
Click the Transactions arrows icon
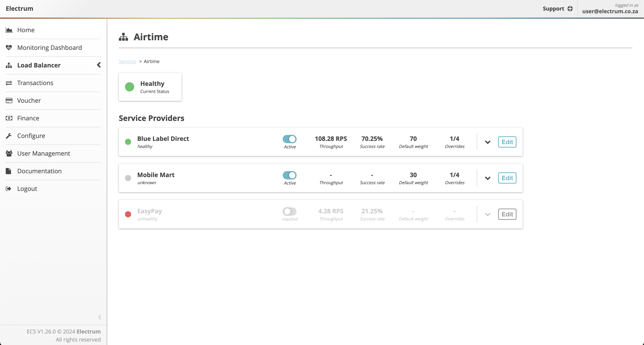9,83
